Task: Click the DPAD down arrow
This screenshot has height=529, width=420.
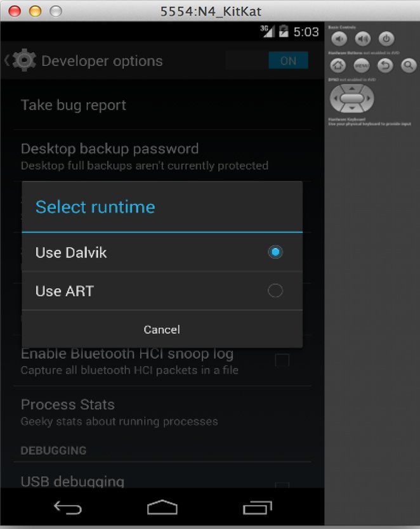Action: [x=352, y=108]
